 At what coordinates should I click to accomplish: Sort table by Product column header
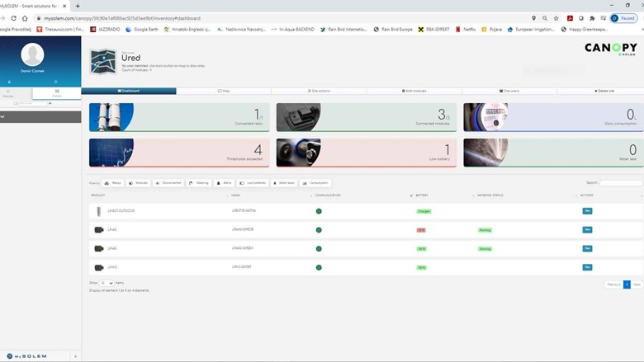(x=99, y=195)
